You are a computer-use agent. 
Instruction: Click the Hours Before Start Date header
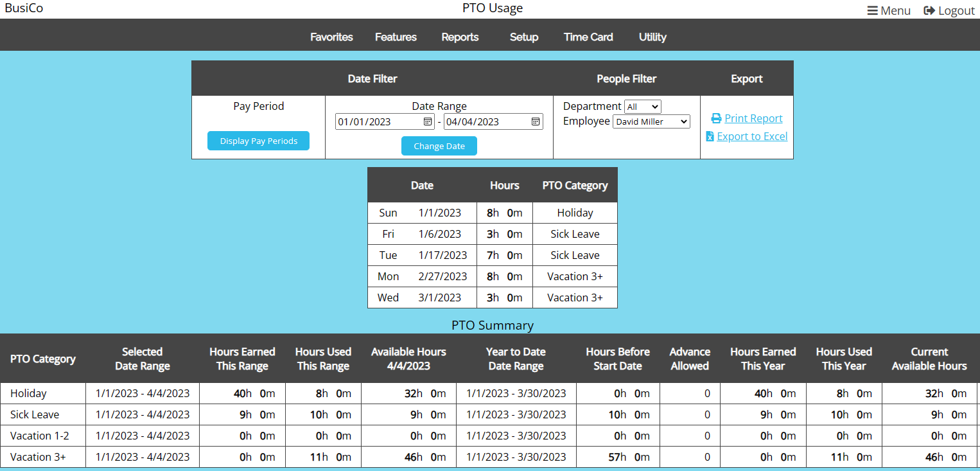[618, 359]
